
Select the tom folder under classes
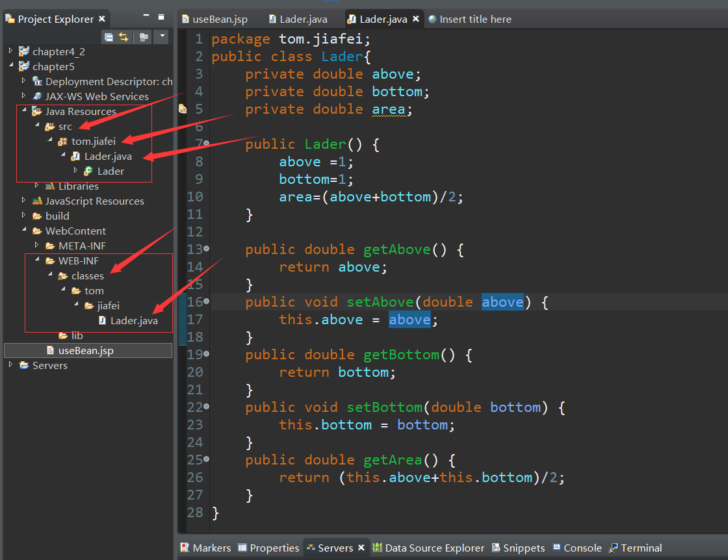click(x=94, y=291)
